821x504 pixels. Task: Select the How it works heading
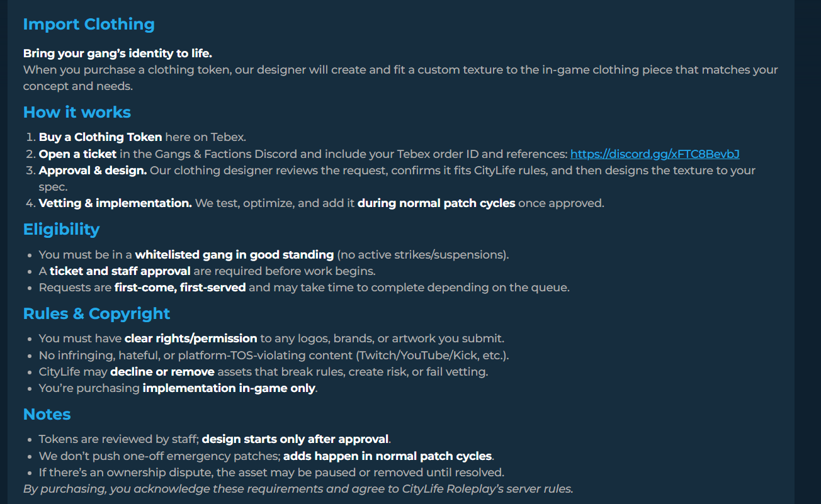(77, 113)
